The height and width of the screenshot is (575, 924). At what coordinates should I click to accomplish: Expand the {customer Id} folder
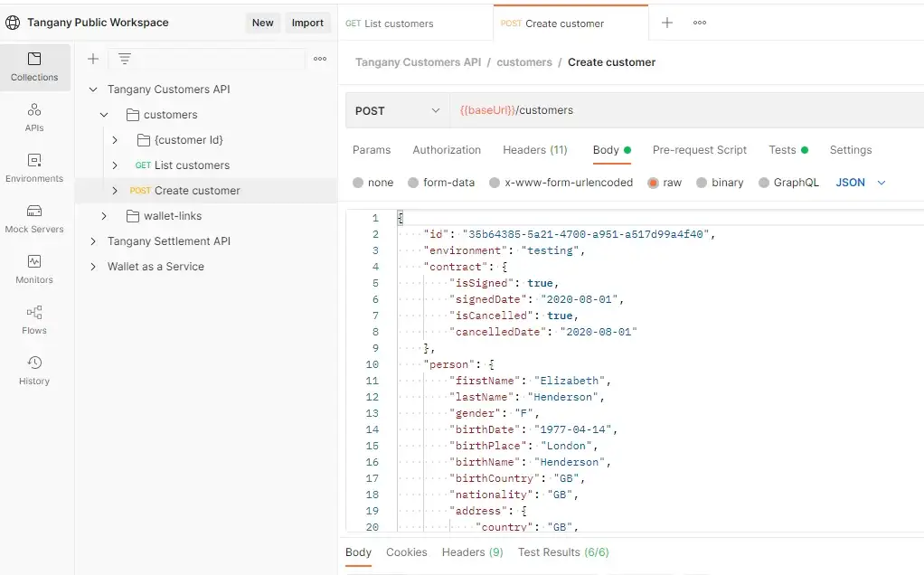(115, 140)
